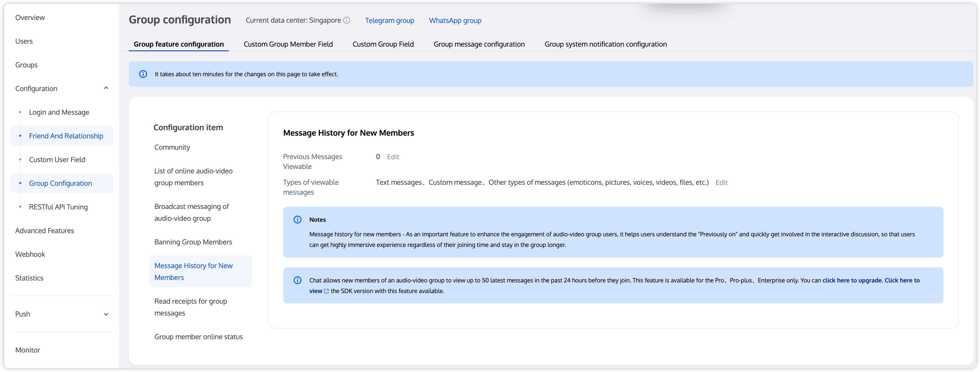Go to Webhook in the sidebar
Screen dimensions: 980x372
point(30,254)
